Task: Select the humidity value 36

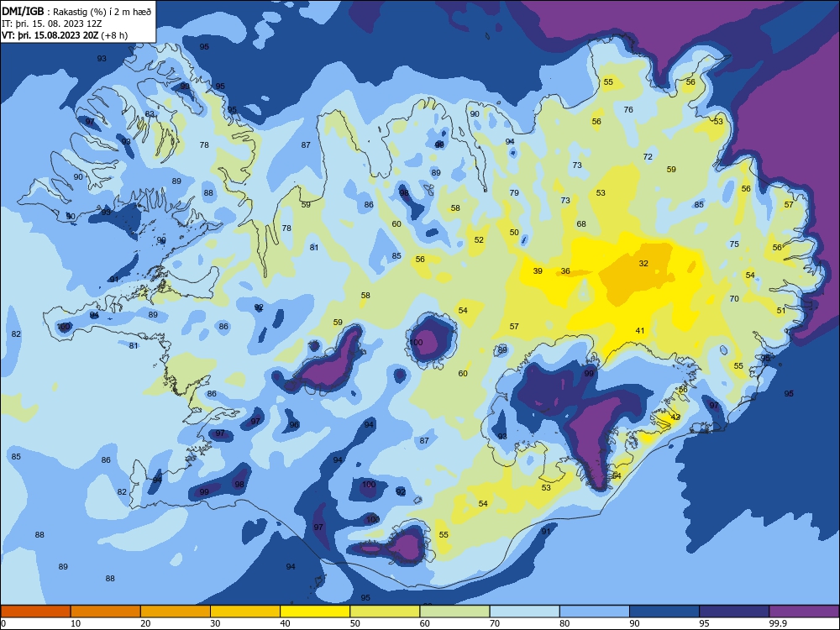Action: click(x=565, y=271)
